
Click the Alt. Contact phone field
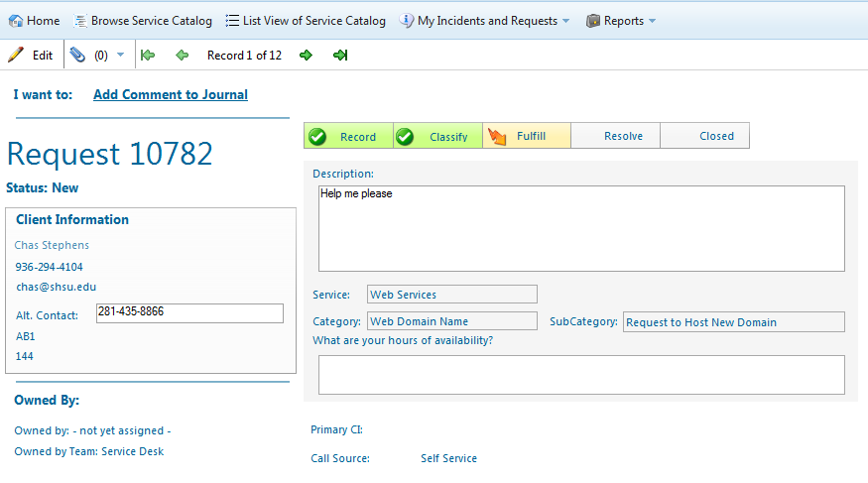pyautogui.click(x=189, y=313)
